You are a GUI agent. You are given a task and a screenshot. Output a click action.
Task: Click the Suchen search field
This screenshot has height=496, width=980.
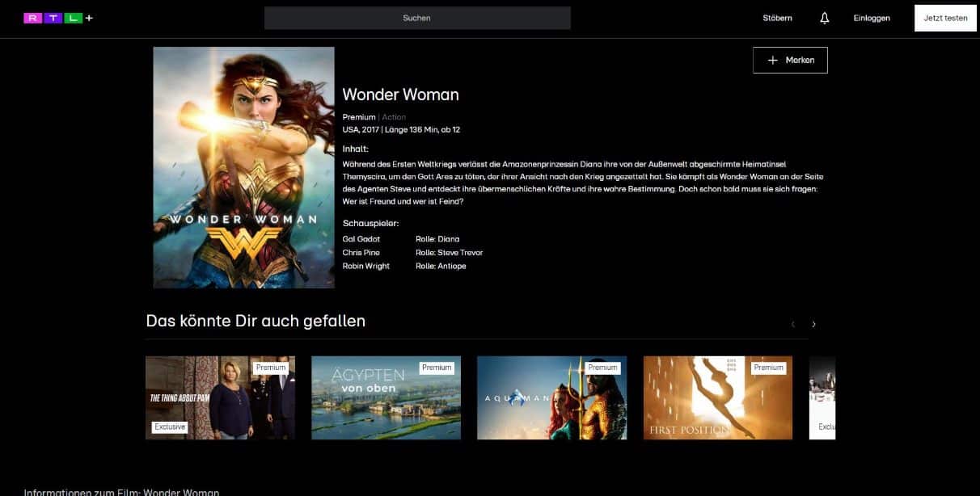417,18
